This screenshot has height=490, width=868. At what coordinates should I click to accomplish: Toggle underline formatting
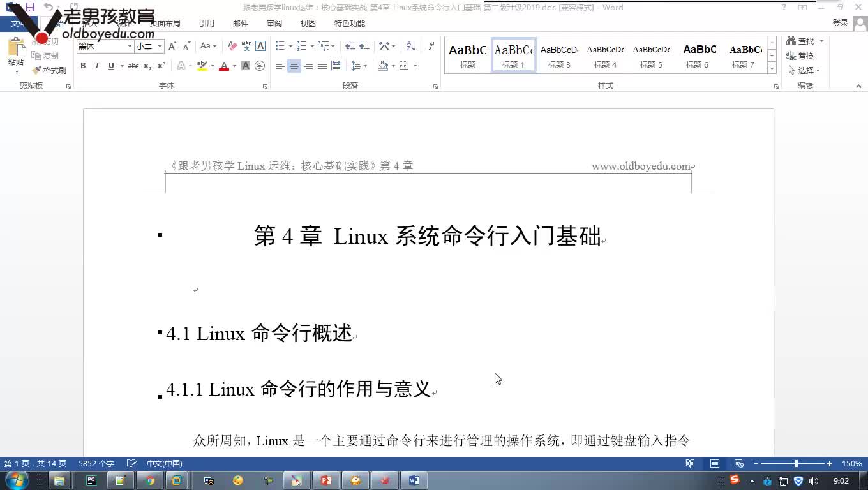click(x=111, y=66)
